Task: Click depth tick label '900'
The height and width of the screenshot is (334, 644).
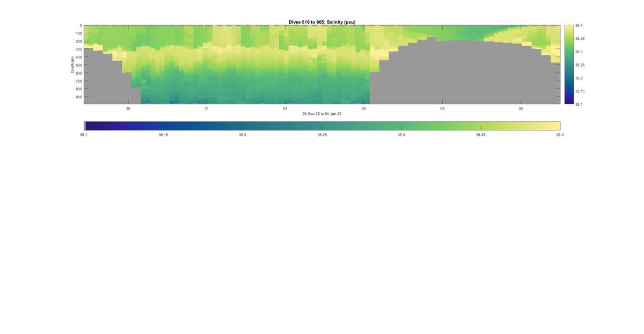Action: click(78, 97)
